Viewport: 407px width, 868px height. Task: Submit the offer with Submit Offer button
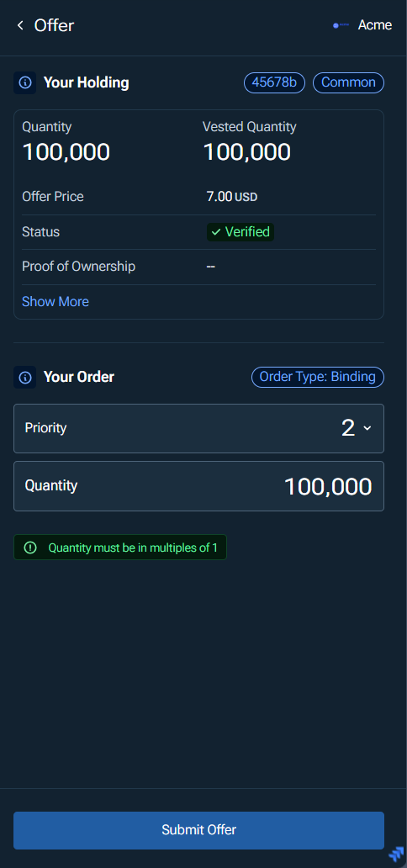point(198,830)
